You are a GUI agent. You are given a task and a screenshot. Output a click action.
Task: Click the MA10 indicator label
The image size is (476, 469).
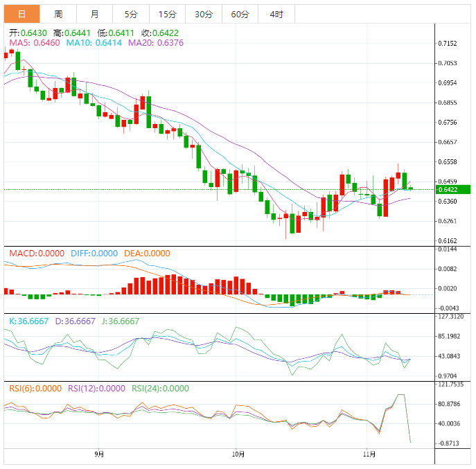[95, 43]
